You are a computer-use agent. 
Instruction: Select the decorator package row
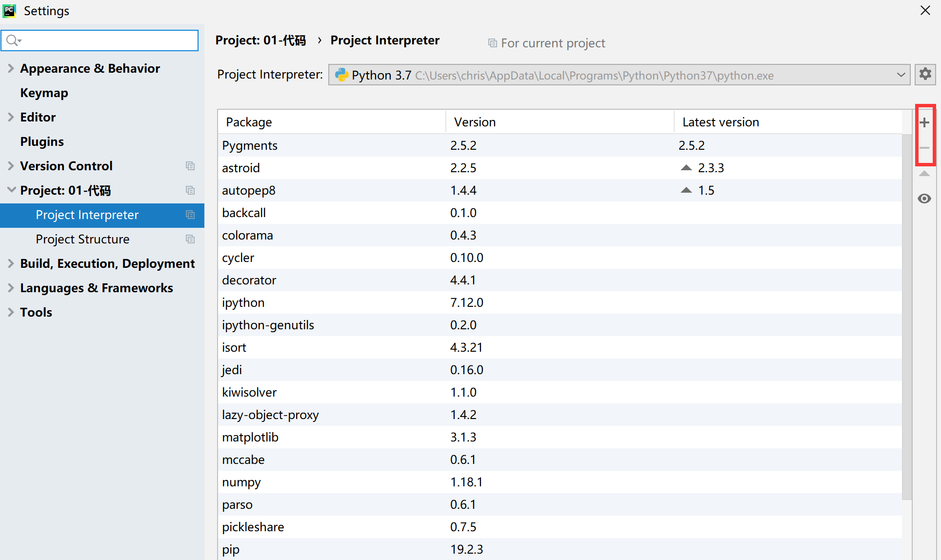[x=560, y=280]
